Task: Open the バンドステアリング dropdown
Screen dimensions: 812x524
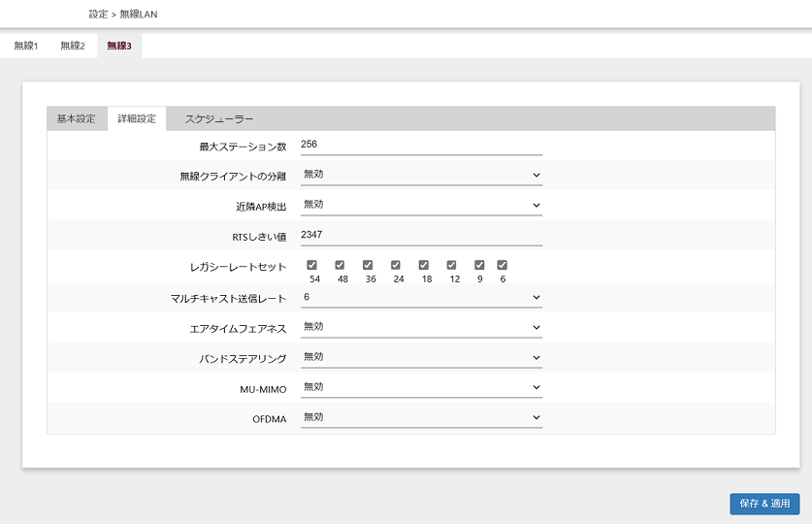Action: point(422,357)
